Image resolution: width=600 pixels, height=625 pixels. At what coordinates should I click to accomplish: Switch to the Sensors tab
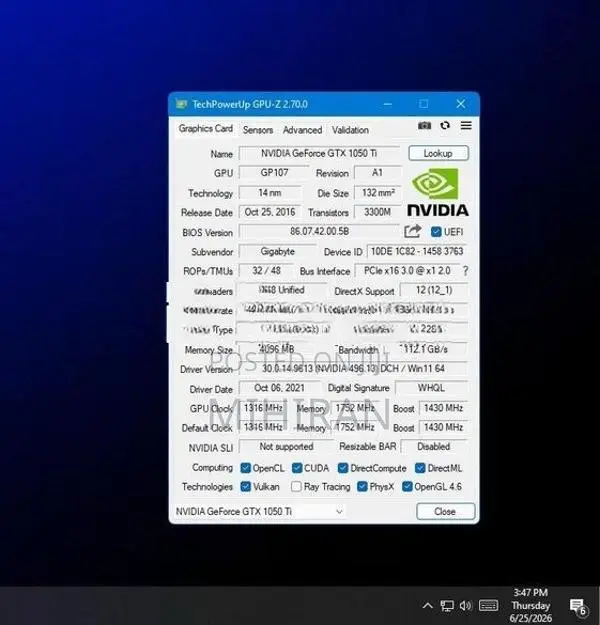tap(258, 130)
